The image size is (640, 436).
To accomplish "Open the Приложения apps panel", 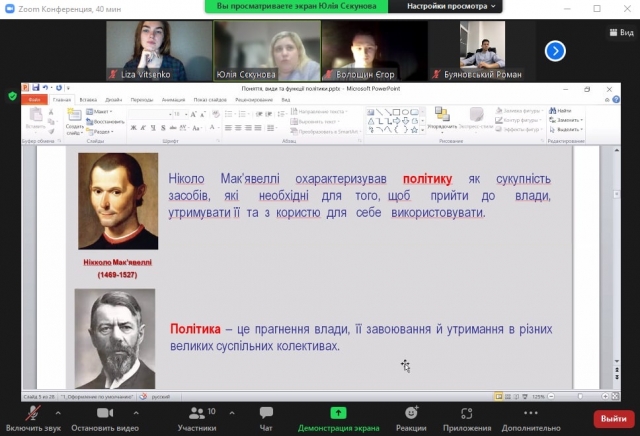I will click(467, 414).
